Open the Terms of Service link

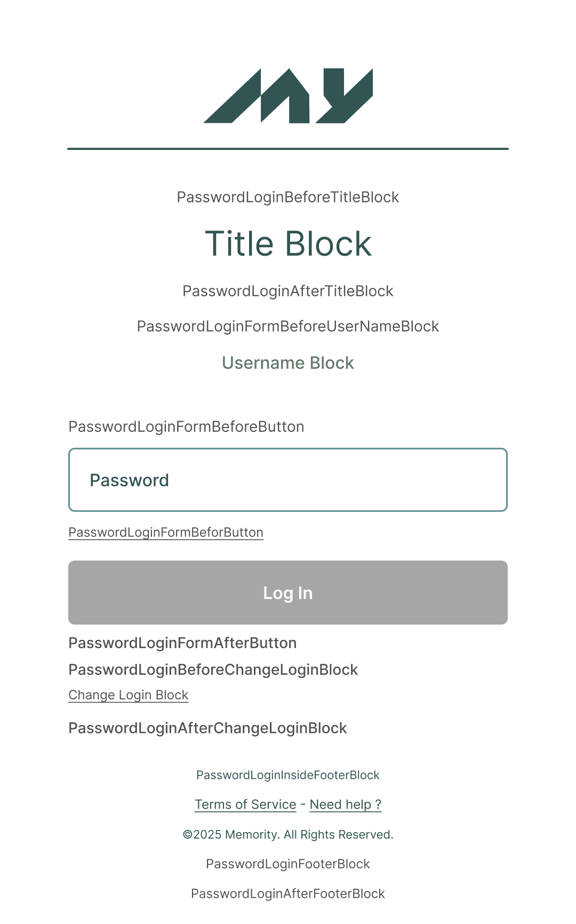click(245, 804)
